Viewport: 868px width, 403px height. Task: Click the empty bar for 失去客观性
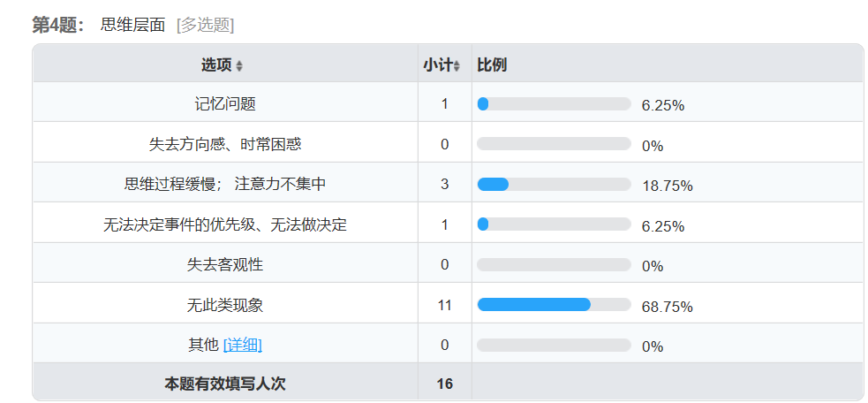554,264
